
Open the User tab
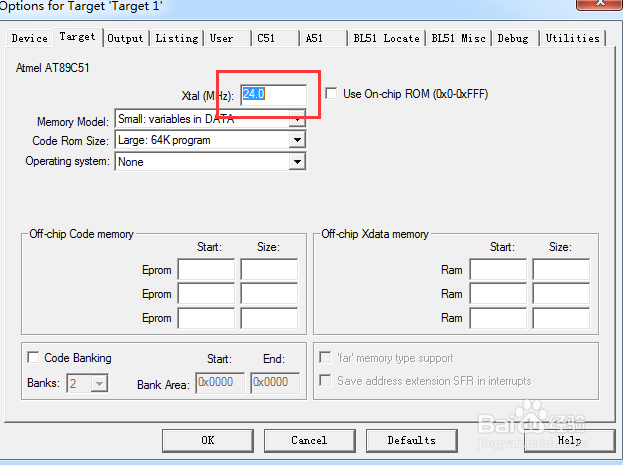tap(228, 39)
